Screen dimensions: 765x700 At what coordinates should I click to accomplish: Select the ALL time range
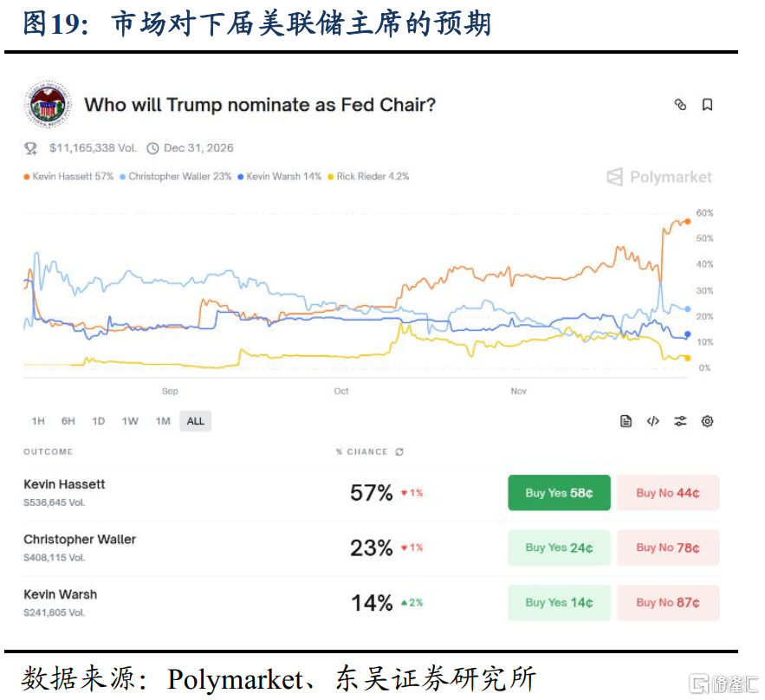click(x=196, y=421)
